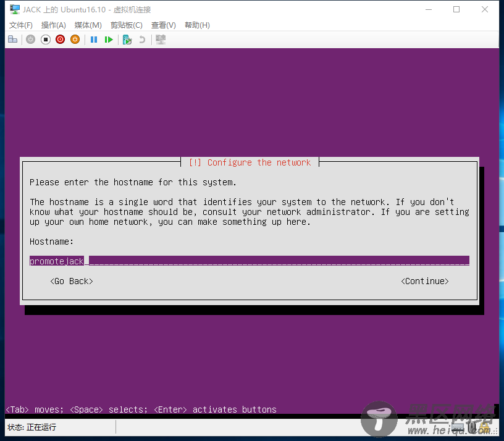This screenshot has width=504, height=441.
Task: Open the 文件(F) menu
Action: 21,25
